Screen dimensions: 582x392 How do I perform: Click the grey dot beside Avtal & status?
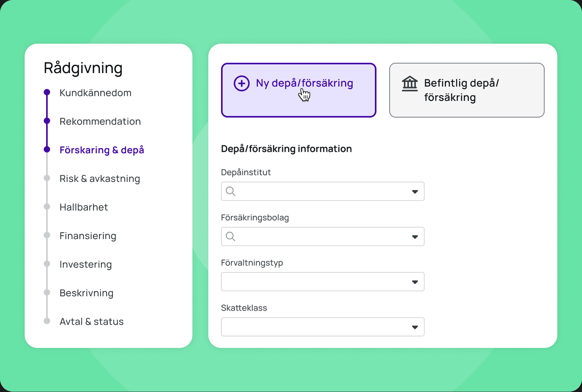pyautogui.click(x=47, y=321)
